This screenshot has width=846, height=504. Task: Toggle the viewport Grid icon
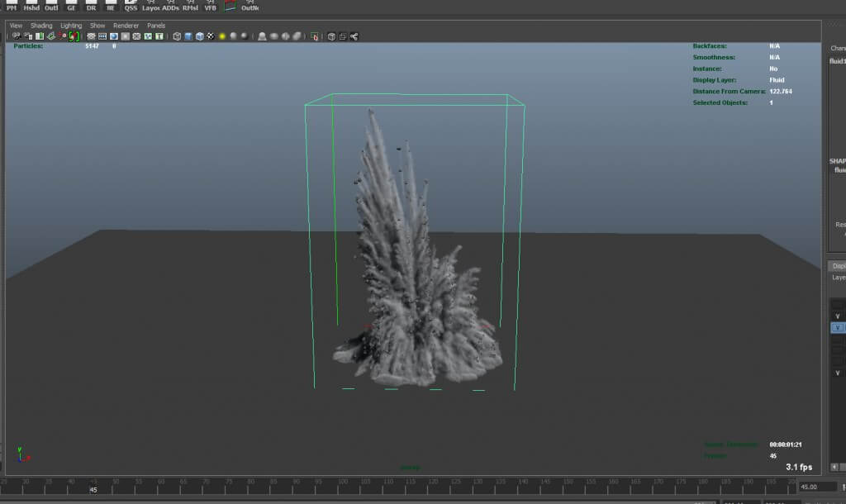pyautogui.click(x=91, y=36)
